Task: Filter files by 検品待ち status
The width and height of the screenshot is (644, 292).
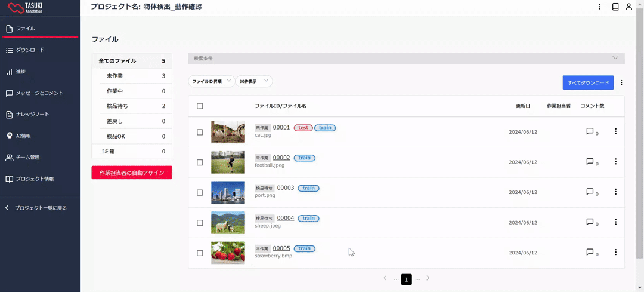Action: (x=117, y=106)
